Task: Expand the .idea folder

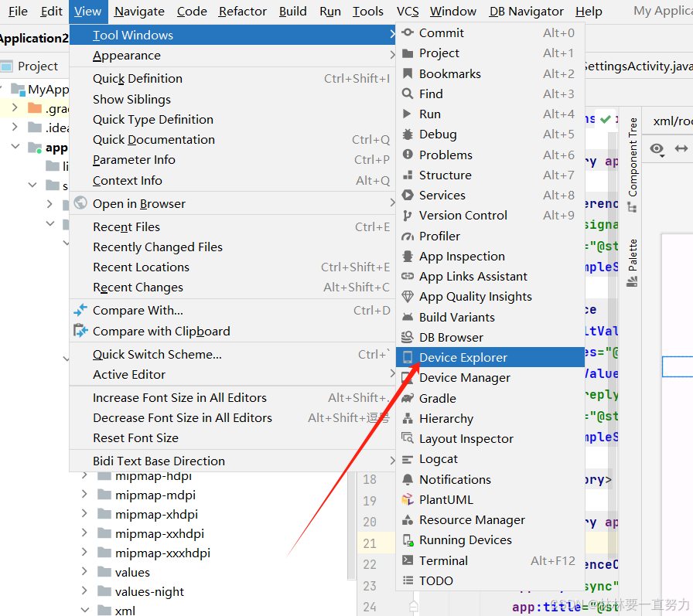Action: click(15, 128)
